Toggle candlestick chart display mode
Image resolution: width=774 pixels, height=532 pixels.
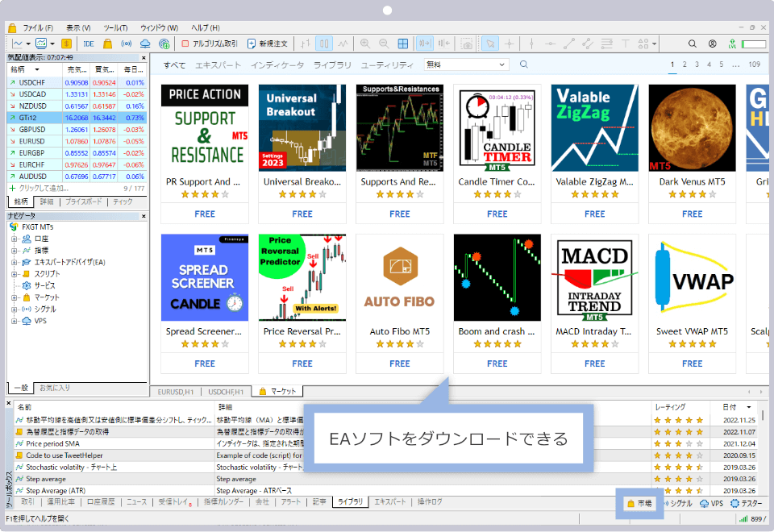(x=324, y=44)
